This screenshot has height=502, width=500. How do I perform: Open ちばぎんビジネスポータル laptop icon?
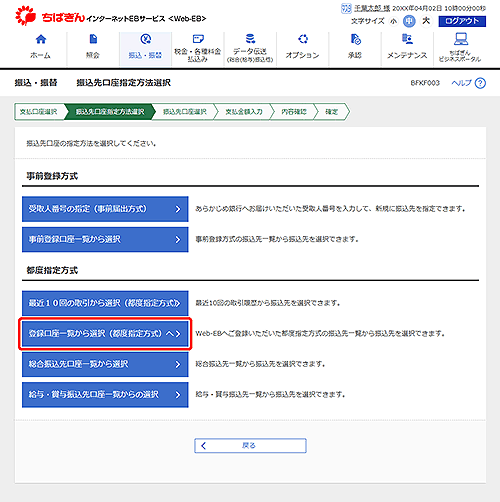[x=461, y=39]
